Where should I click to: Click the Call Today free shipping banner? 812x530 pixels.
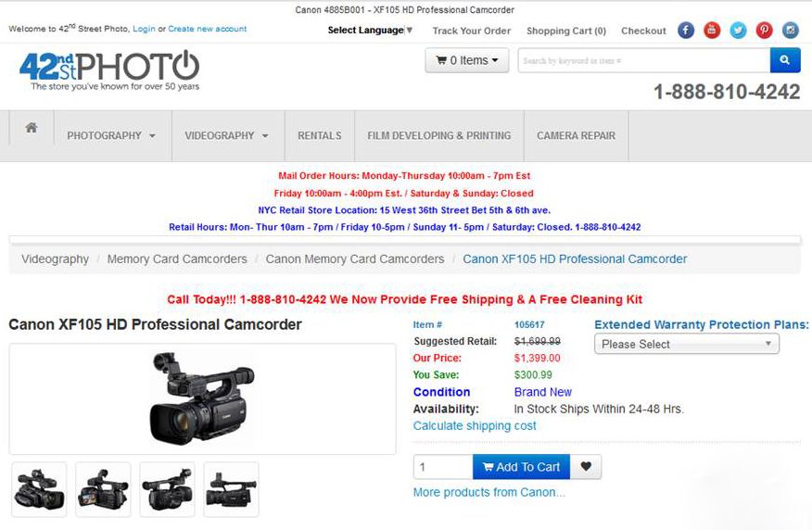coord(404,299)
